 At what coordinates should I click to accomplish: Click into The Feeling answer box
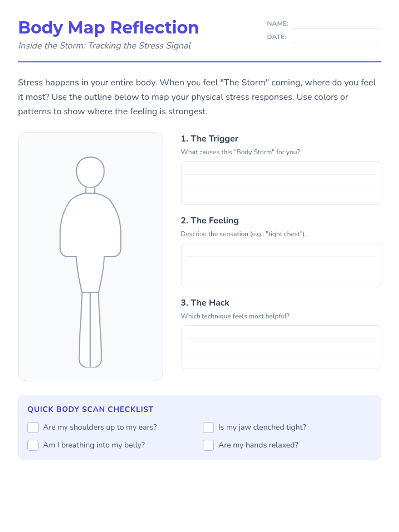281,265
